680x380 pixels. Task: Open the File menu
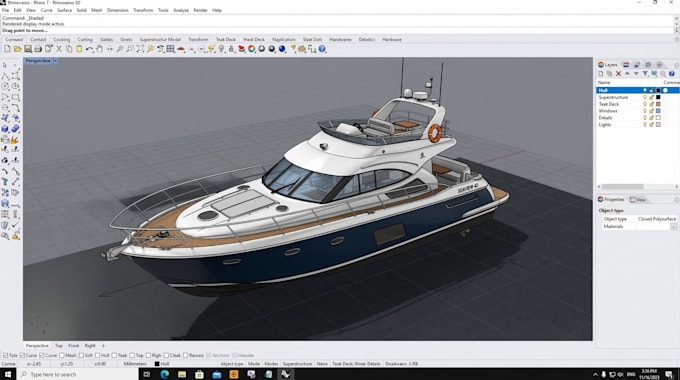click(5, 10)
